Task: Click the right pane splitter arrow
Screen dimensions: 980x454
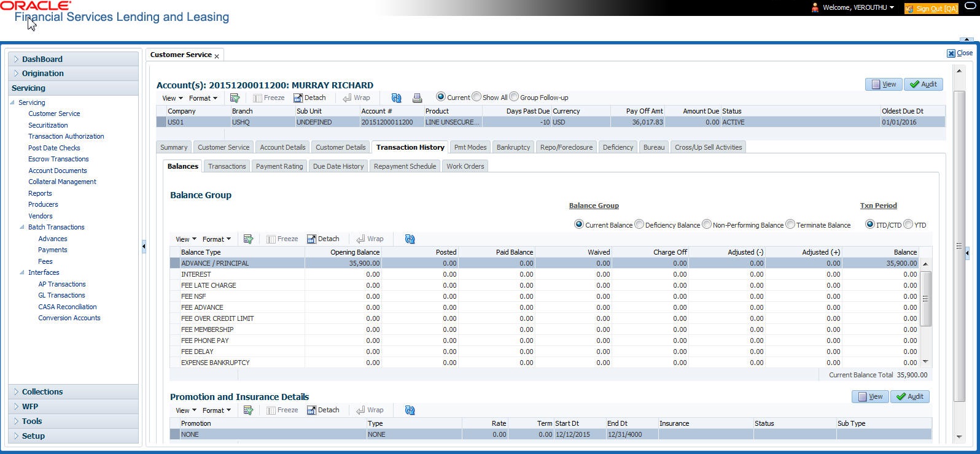Action: [x=967, y=252]
